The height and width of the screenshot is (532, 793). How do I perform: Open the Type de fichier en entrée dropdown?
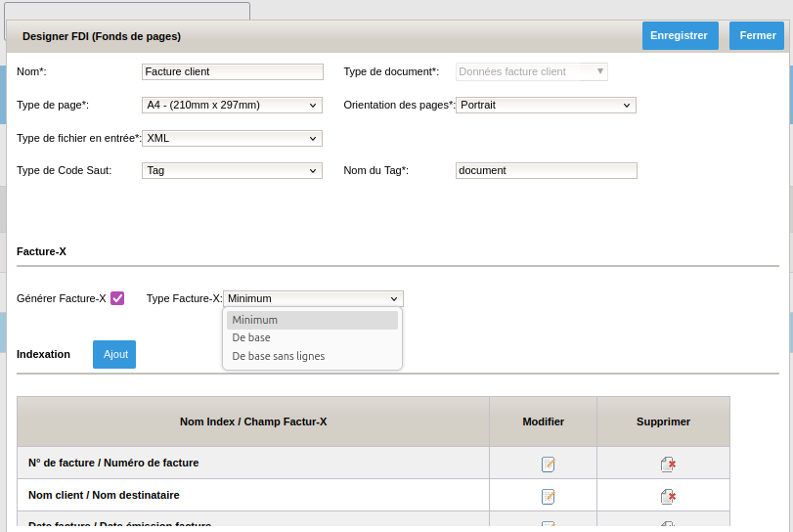coord(232,138)
